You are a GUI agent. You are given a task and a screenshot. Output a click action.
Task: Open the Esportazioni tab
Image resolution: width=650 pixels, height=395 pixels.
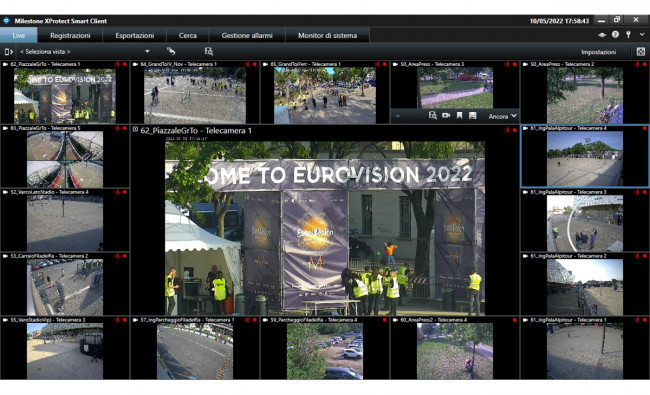pos(135,35)
